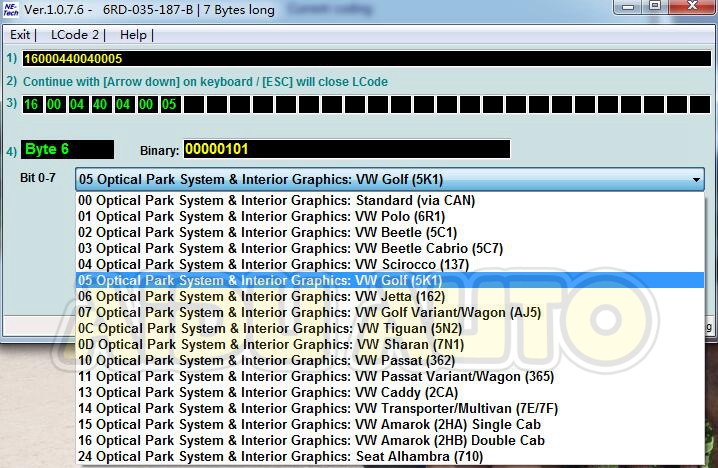The width and height of the screenshot is (718, 468).
Task: Choose 02 VW Beetle (5C1) option
Action: (x=390, y=233)
